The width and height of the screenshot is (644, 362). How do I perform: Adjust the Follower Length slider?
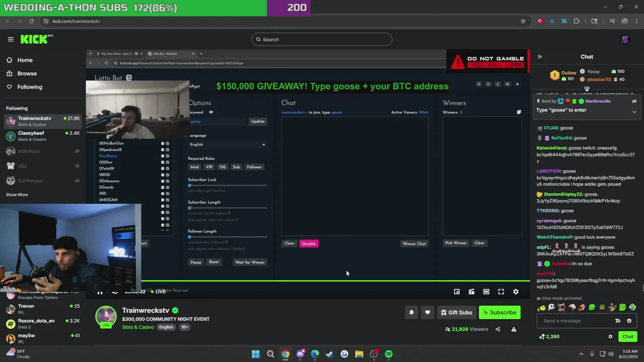click(228, 237)
